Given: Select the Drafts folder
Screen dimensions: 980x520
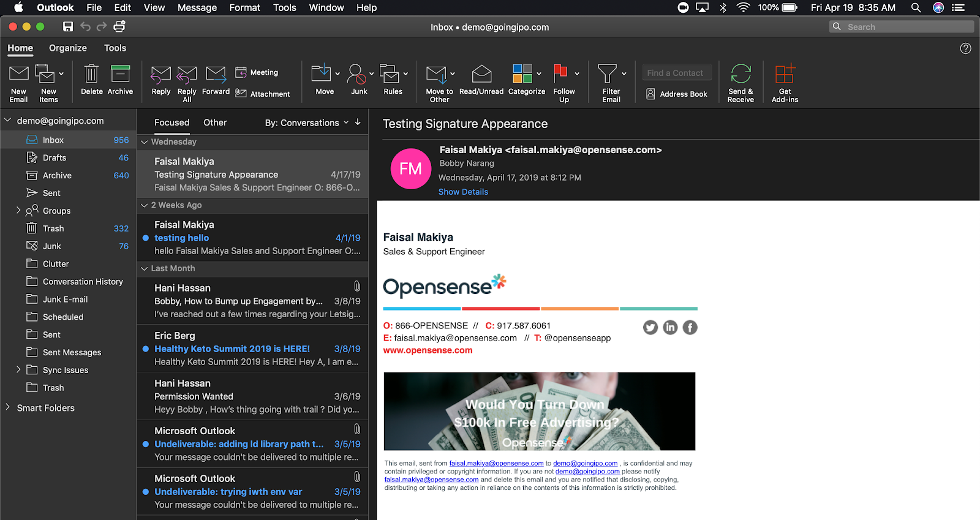Looking at the screenshot, I should pyautogui.click(x=68, y=157).
